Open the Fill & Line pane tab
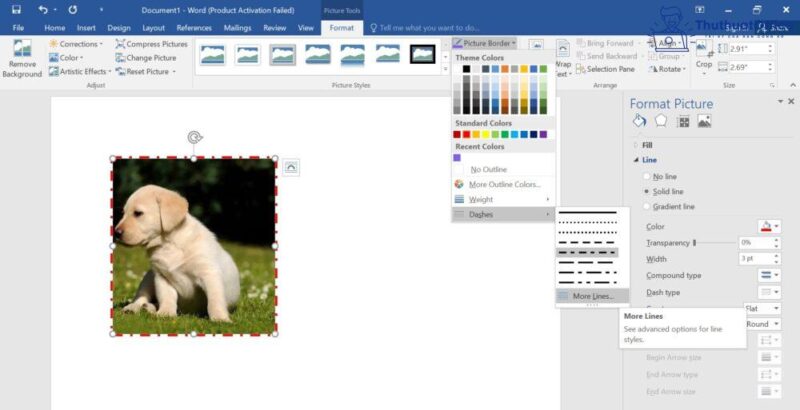 point(639,122)
